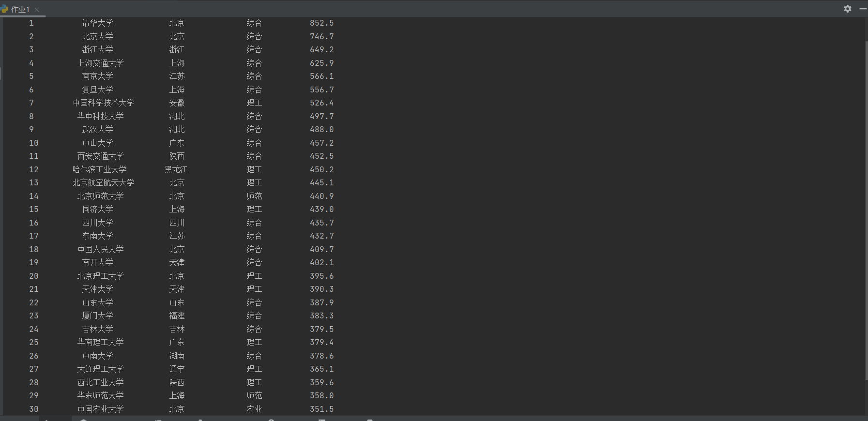Image resolution: width=868 pixels, height=421 pixels.
Task: Click 师范 in the 北京师范大学 row
Action: click(254, 196)
